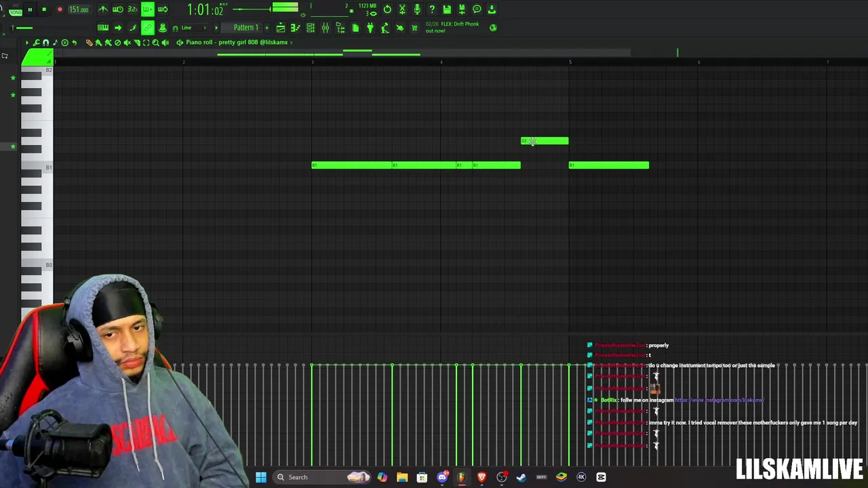Image resolution: width=868 pixels, height=488 pixels.
Task: Select the Zoom magnifier tool
Action: point(155,42)
